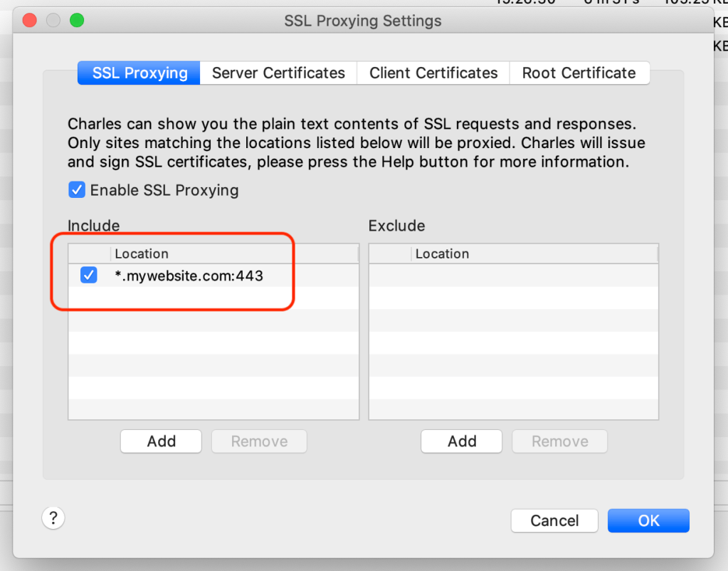728x571 pixels.
Task: Click Add under the Include list
Action: (x=161, y=441)
